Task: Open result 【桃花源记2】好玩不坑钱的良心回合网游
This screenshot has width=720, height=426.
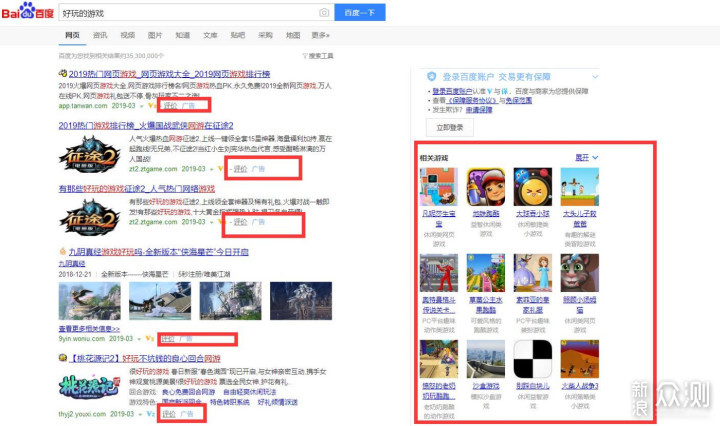Action: pyautogui.click(x=145, y=358)
